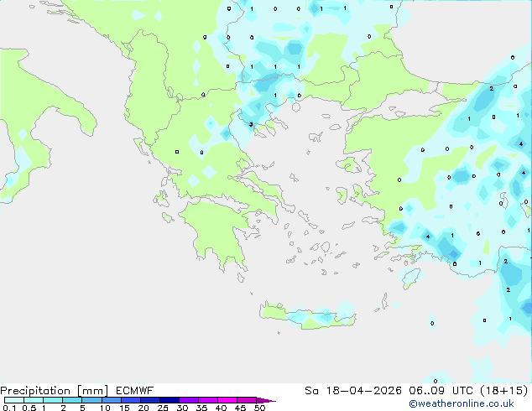Viewport: 532px width, 411px height.
Task: Click the 1–2 mm legend swatch
Action: click(x=53, y=400)
